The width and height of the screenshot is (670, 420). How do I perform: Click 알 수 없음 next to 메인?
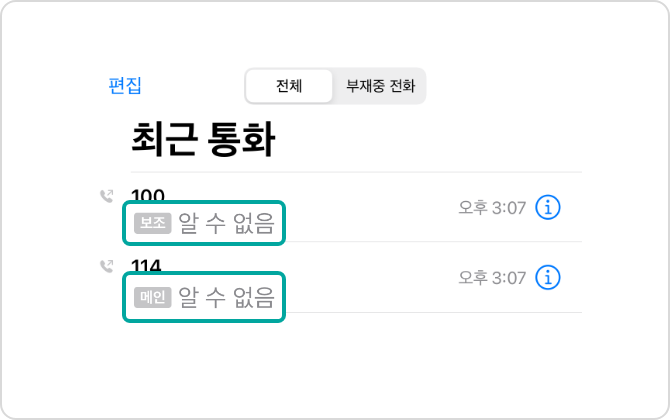[226, 296]
